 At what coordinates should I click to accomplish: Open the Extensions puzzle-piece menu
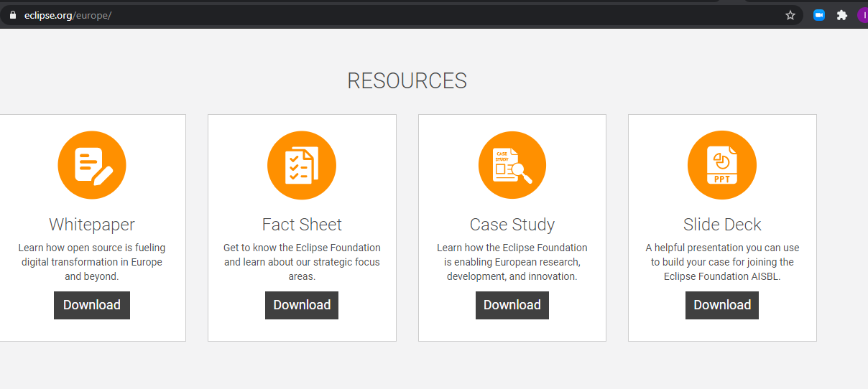(842, 15)
